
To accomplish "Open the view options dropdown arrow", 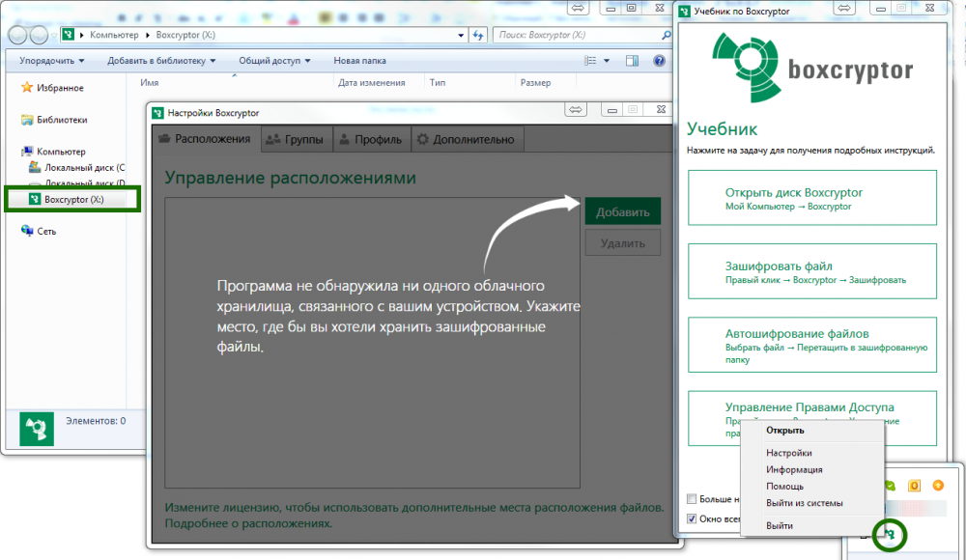I will click(607, 61).
